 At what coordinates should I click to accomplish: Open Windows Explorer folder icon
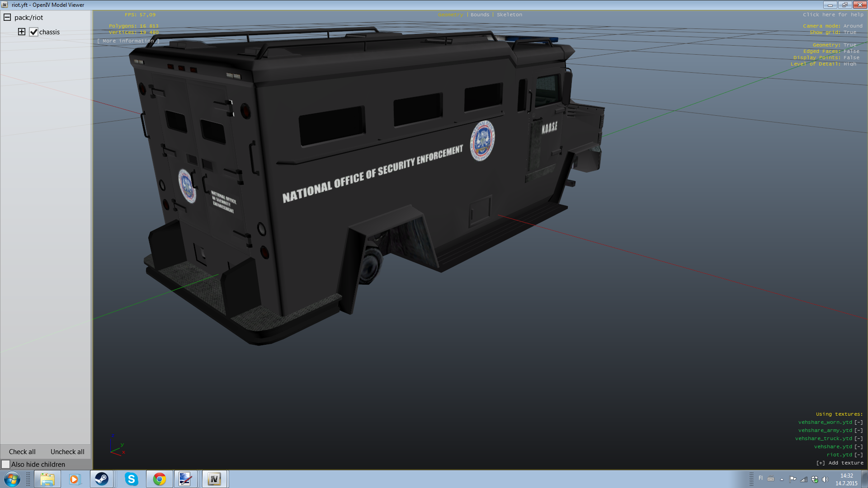point(47,479)
